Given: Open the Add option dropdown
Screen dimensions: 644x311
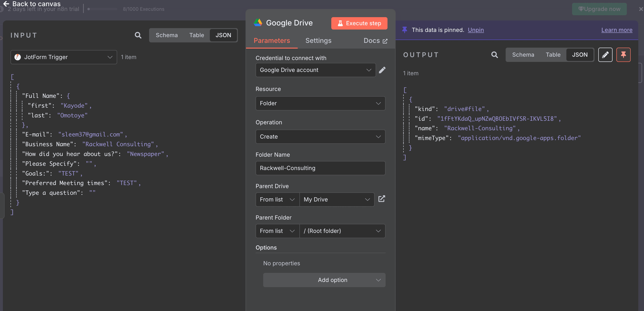Looking at the screenshot, I should pyautogui.click(x=324, y=280).
